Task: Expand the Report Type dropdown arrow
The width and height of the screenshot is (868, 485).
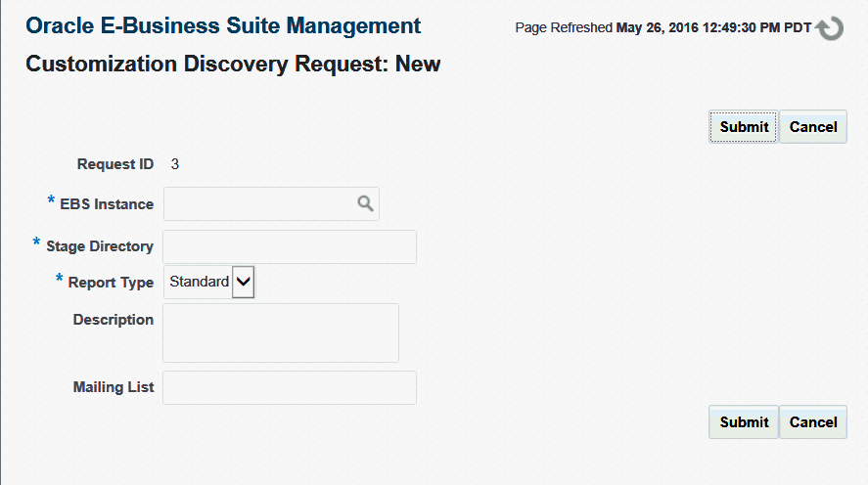Action: [243, 282]
